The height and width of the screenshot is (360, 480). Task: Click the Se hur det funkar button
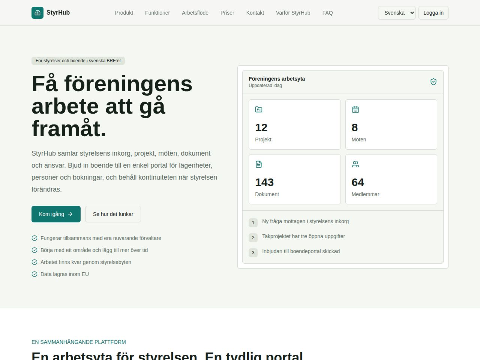(113, 214)
